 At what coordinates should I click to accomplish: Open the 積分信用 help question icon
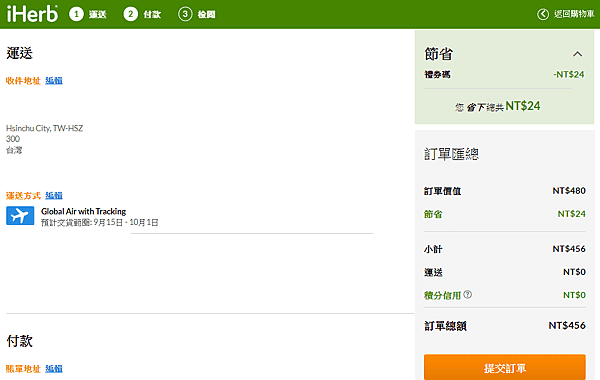click(468, 294)
